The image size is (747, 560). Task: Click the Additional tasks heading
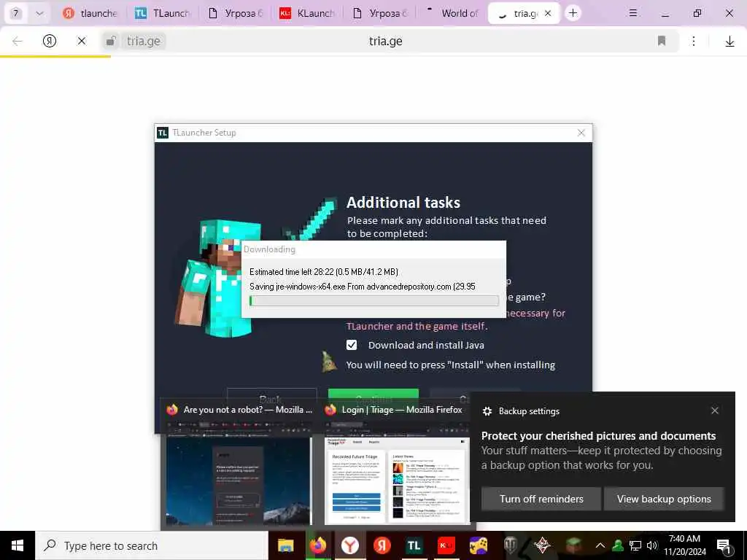coord(403,203)
